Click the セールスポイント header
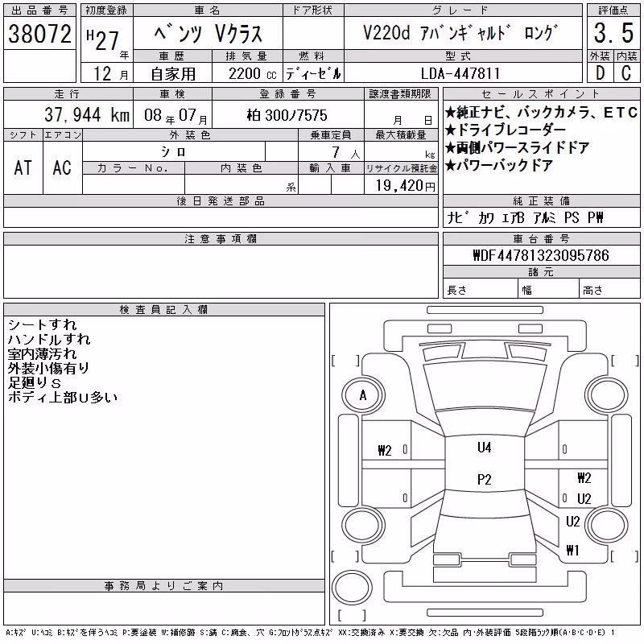Viewport: 644px width, 644px height. (541, 94)
